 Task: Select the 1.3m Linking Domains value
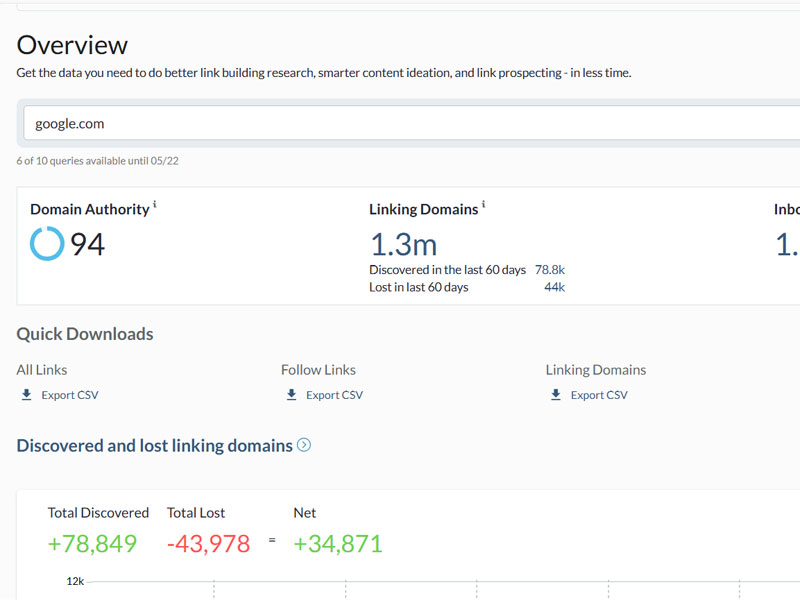tap(403, 244)
